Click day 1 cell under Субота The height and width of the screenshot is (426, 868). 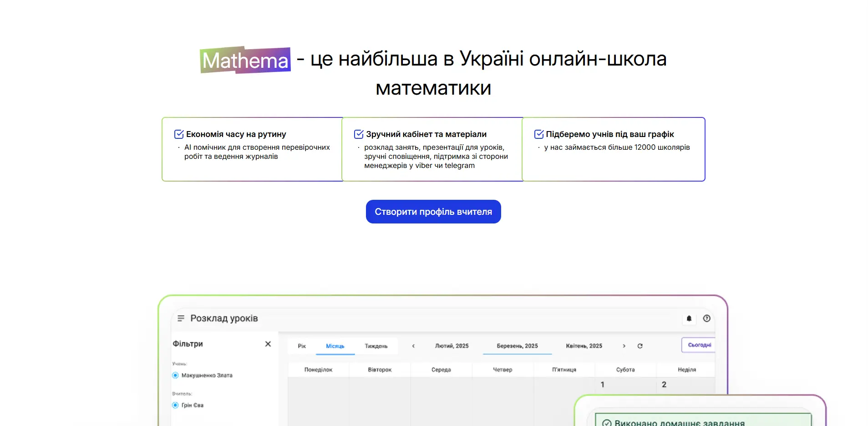point(603,384)
